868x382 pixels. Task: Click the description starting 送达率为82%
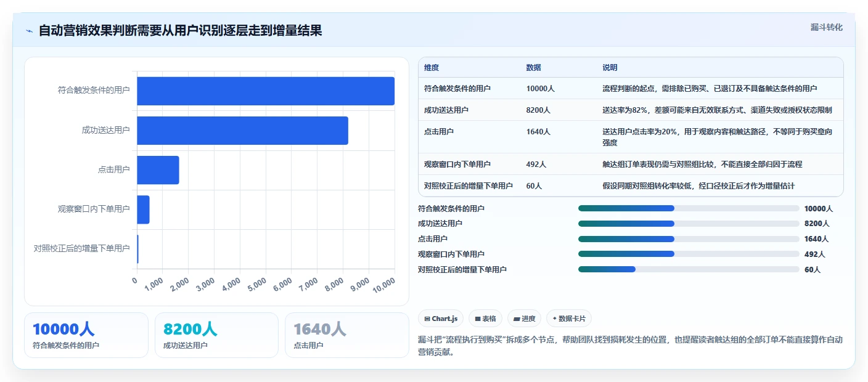click(x=717, y=110)
